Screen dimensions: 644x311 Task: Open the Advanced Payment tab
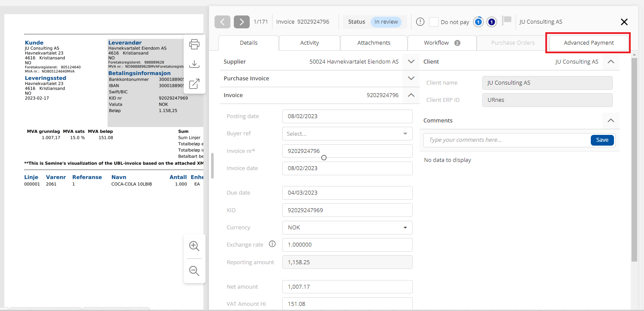coord(588,43)
